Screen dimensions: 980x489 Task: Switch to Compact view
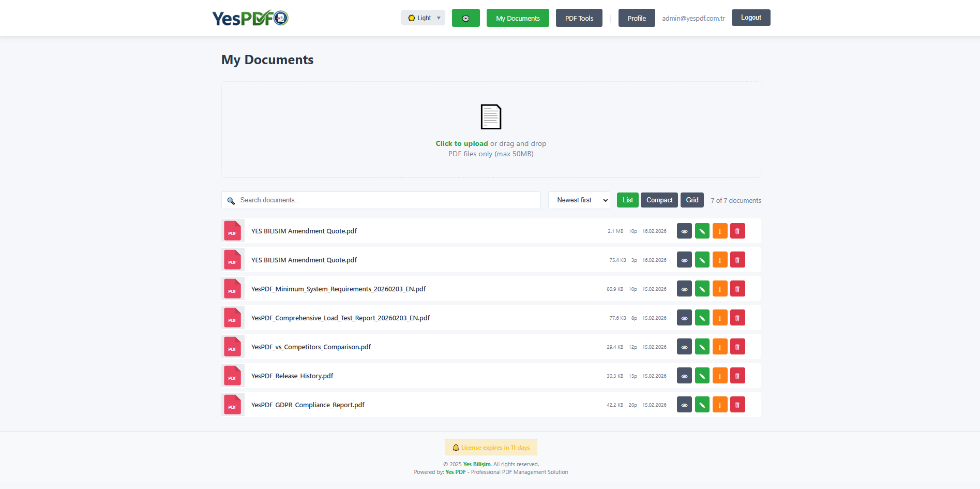pyautogui.click(x=659, y=200)
